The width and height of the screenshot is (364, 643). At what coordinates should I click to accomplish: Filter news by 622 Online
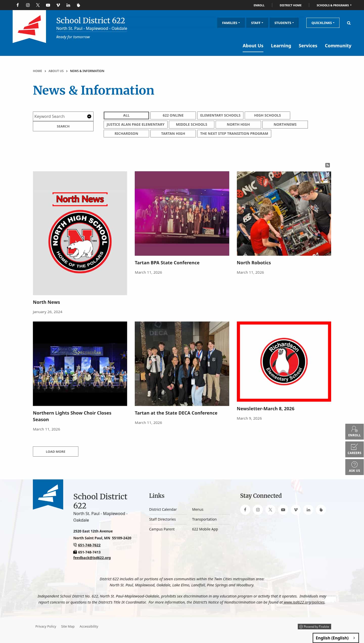tap(173, 115)
